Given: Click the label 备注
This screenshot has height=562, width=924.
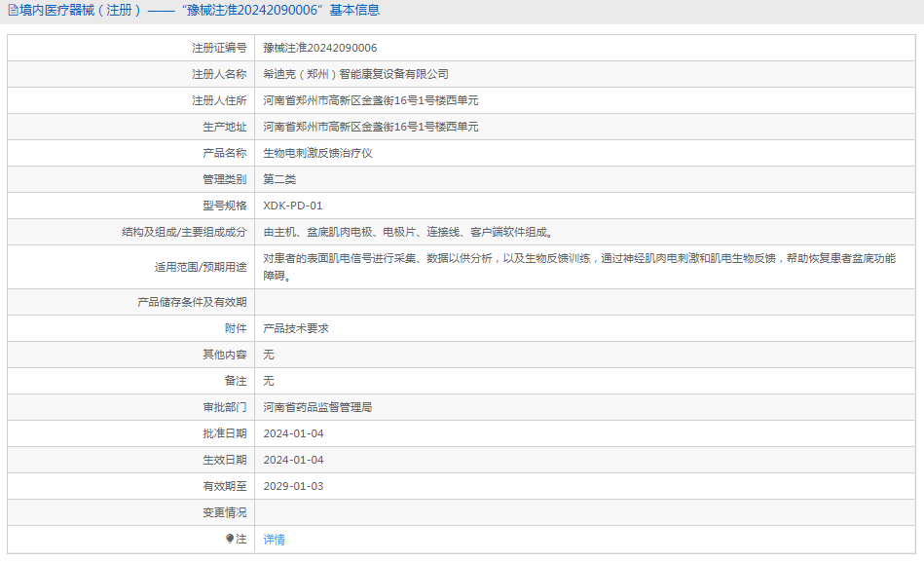Looking at the screenshot, I should tap(236, 381).
